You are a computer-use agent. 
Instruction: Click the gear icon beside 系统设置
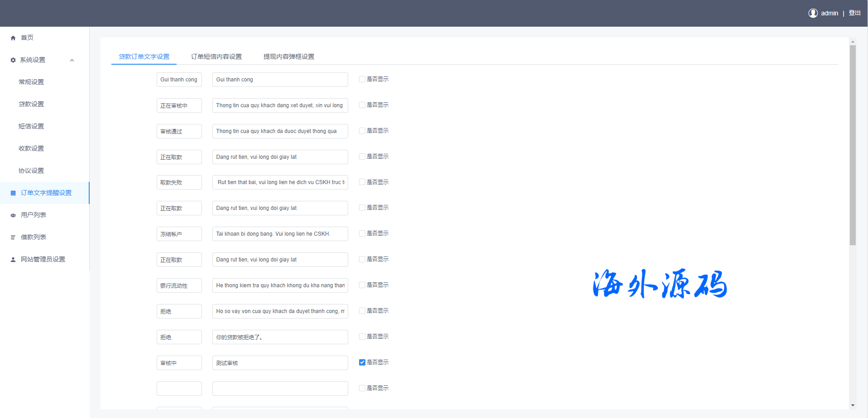coord(13,60)
